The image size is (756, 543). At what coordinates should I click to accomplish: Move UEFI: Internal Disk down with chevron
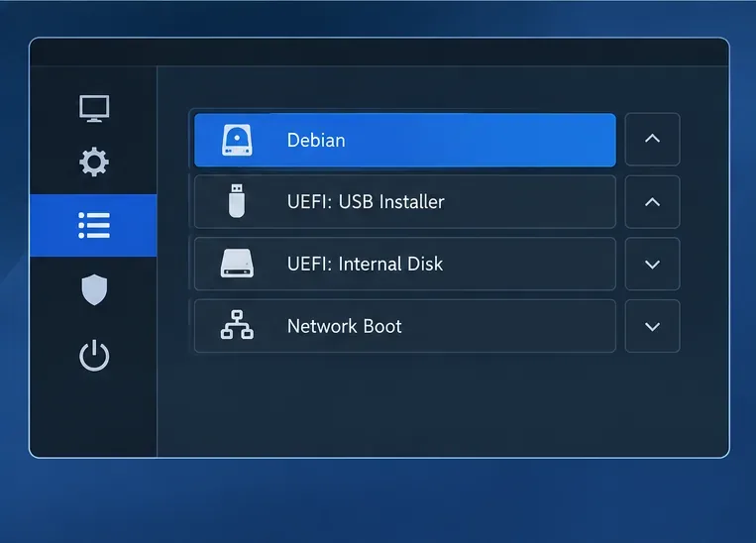pyautogui.click(x=652, y=264)
